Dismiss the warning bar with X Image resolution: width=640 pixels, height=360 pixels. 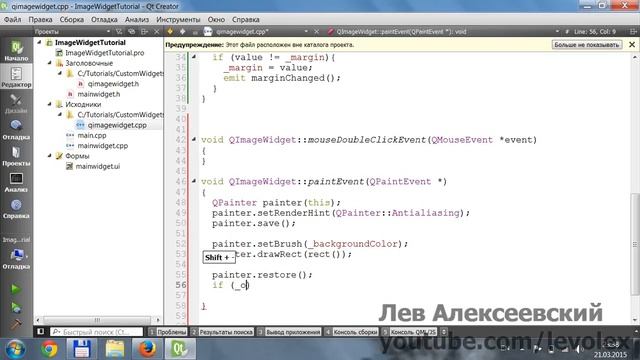tap(632, 44)
